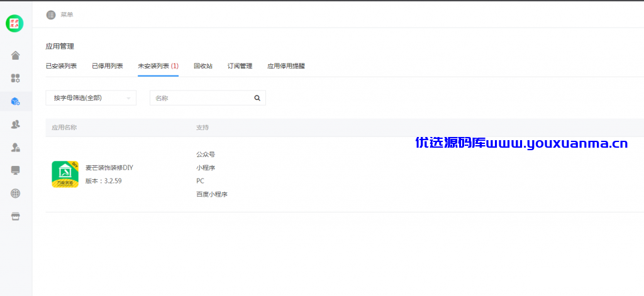Open the two-person users icon in sidebar
The image size is (644, 296).
pos(16,124)
